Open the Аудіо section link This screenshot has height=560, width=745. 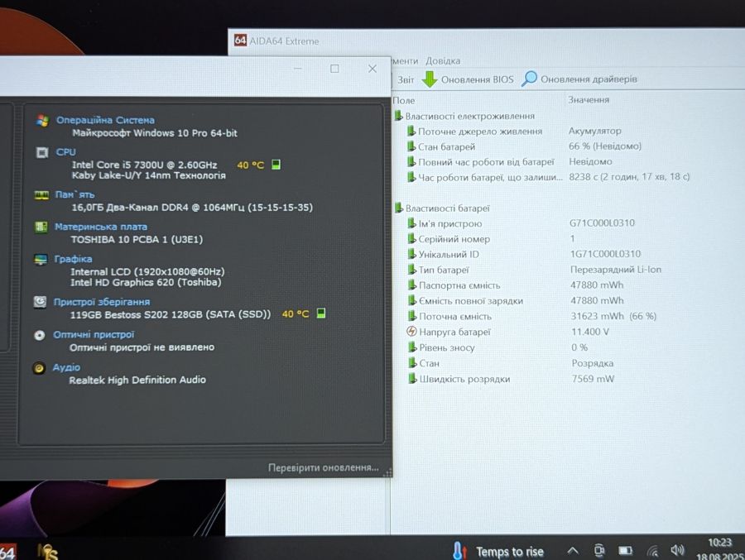click(66, 367)
